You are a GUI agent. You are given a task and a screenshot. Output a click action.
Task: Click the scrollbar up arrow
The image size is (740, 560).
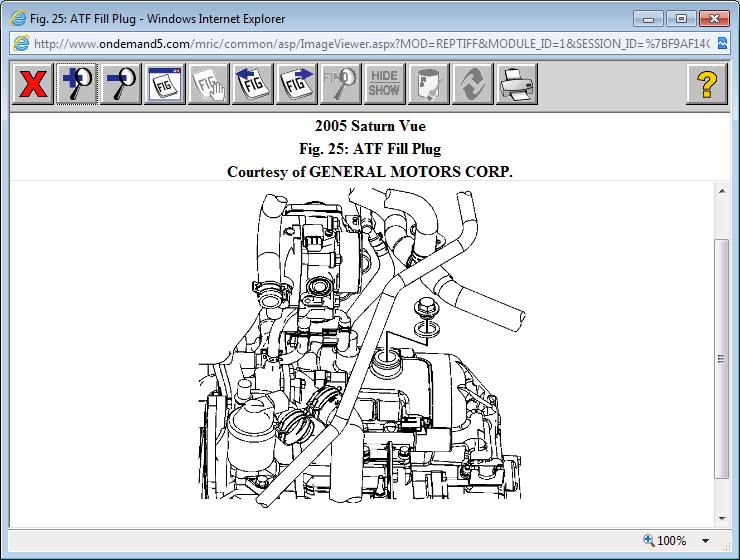tap(722, 192)
